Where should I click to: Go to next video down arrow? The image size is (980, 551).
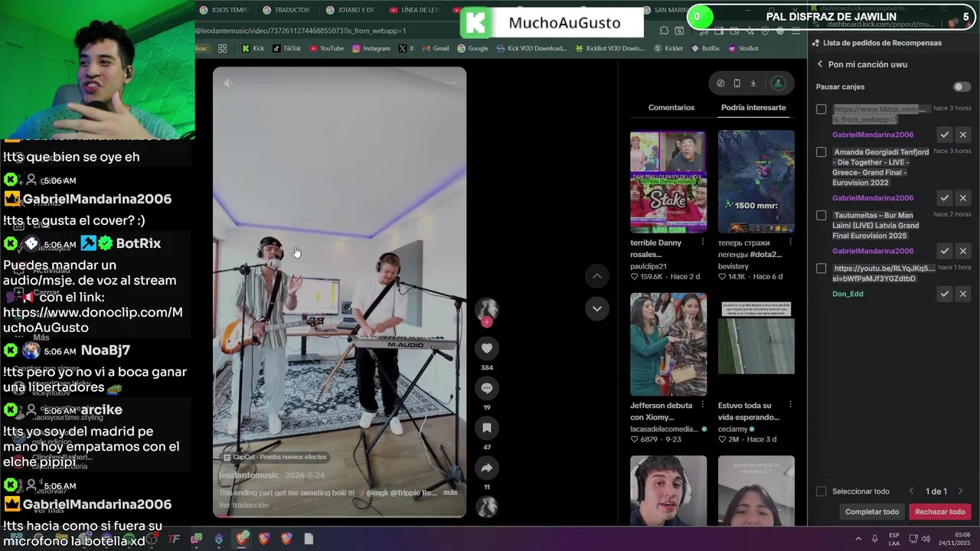[596, 308]
